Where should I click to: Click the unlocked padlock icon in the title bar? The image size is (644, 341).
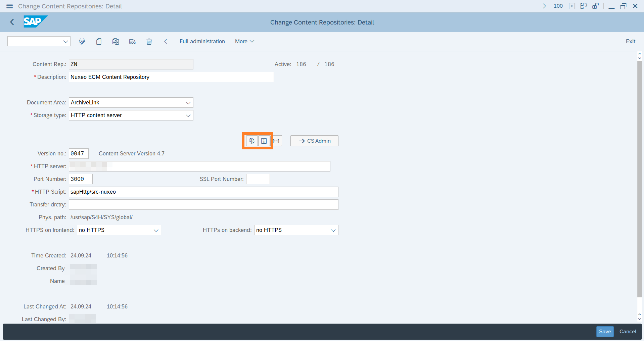click(595, 6)
